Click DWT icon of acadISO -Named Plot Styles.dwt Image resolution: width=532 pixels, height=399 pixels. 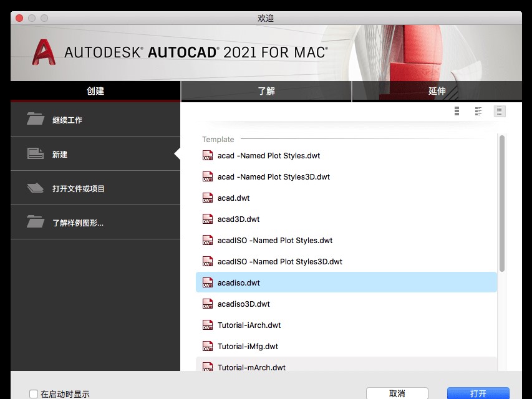tap(208, 240)
